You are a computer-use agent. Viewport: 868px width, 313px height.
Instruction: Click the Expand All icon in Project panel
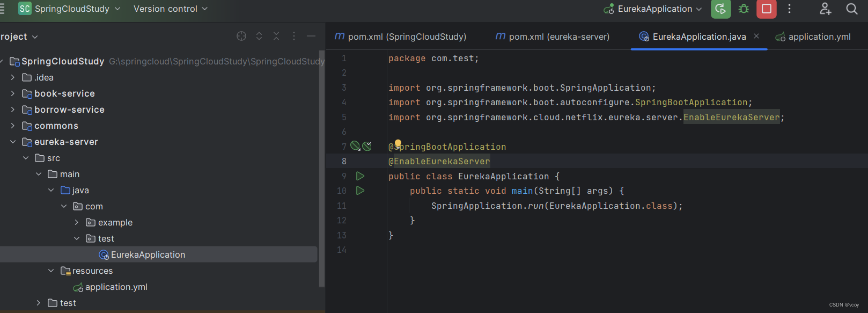(259, 36)
